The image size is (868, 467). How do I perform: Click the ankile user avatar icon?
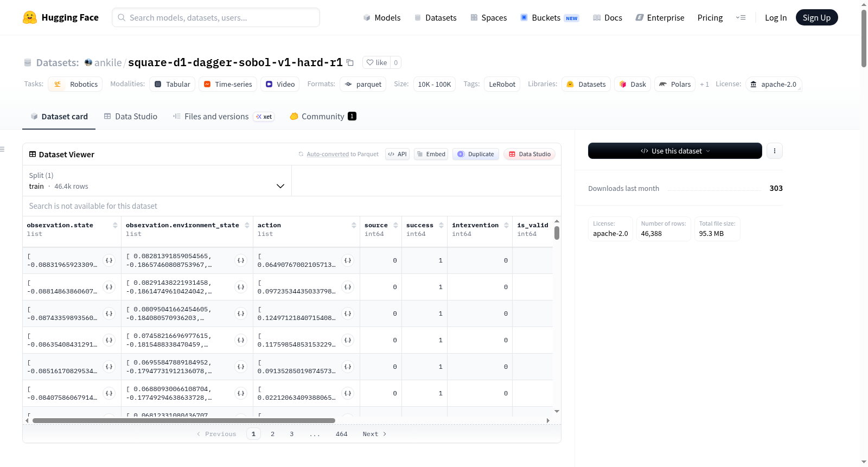pos(88,62)
